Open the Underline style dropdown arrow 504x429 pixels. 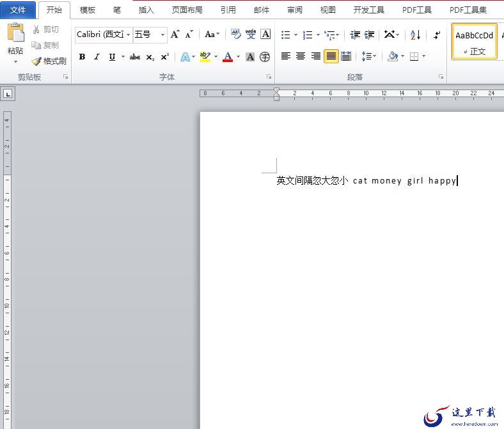123,57
